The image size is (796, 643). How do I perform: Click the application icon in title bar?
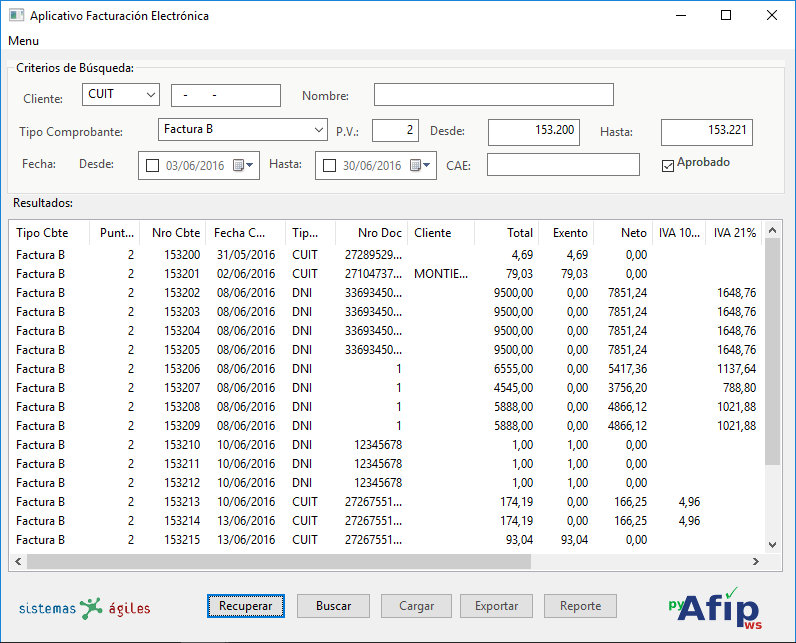pos(15,16)
